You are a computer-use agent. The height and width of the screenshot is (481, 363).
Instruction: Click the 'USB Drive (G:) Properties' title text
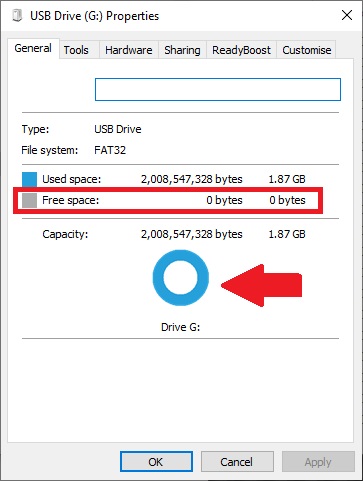95,16
